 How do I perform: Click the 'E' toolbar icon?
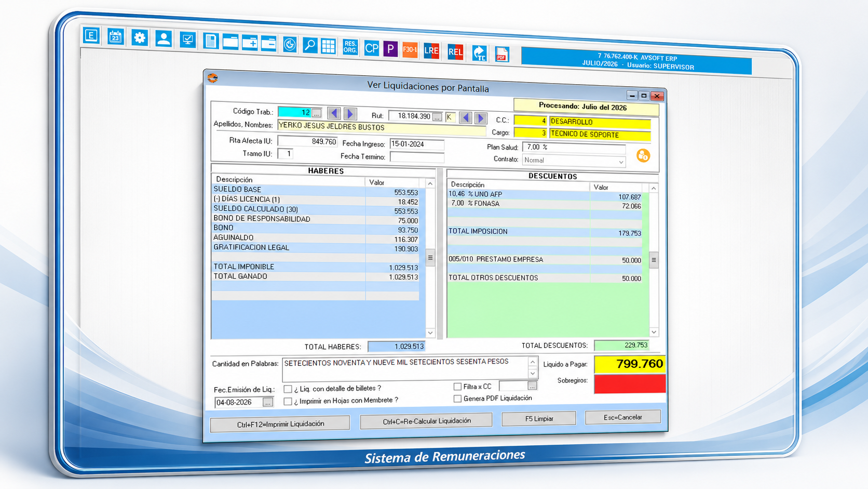pyautogui.click(x=91, y=35)
